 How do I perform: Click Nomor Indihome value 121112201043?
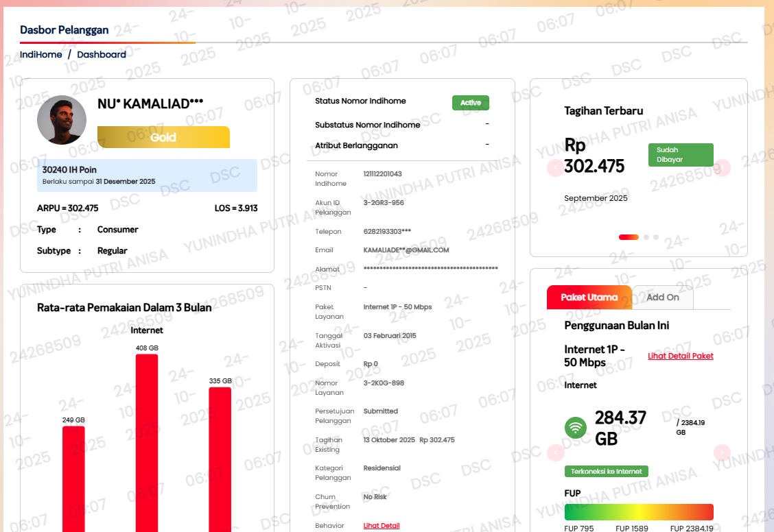point(383,174)
